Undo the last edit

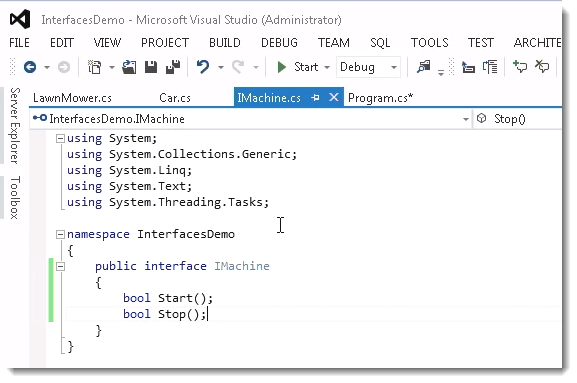203,67
